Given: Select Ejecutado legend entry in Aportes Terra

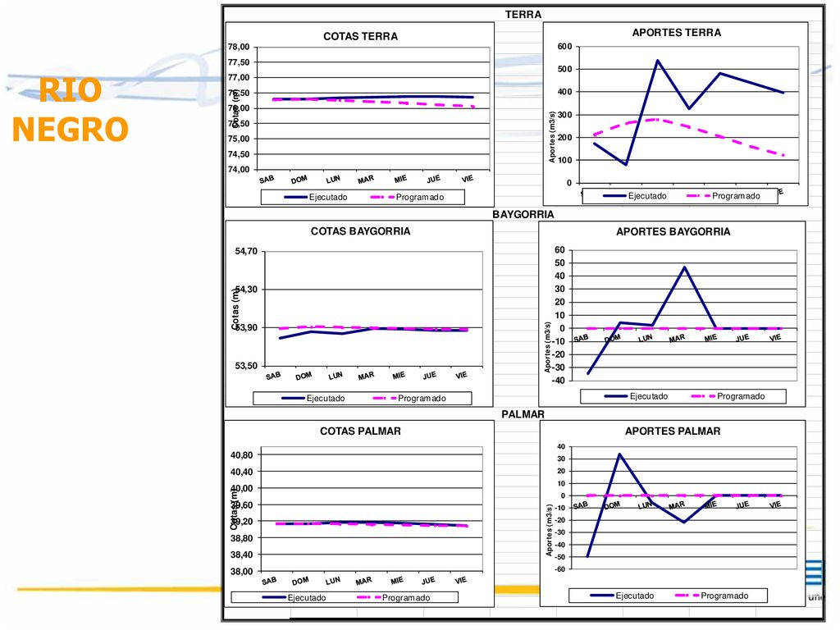Looking at the screenshot, I should pos(635,196).
